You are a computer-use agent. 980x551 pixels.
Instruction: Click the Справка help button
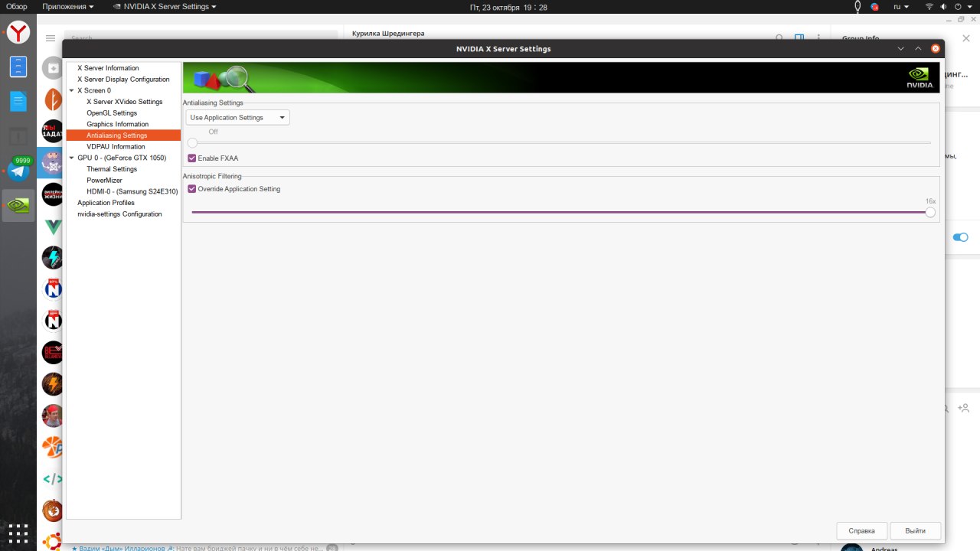point(861,530)
